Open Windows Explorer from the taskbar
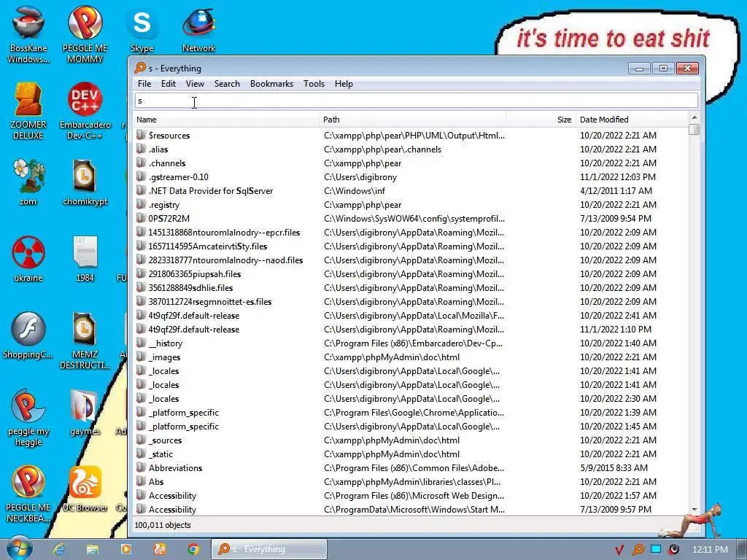This screenshot has height=560, width=747. (93, 549)
